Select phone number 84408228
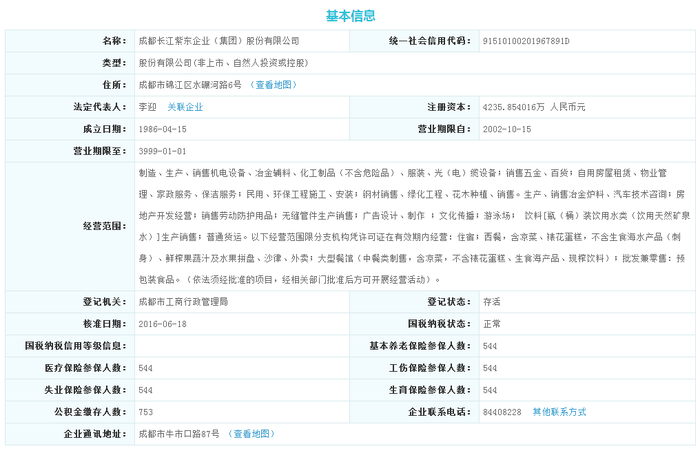 coord(502,412)
